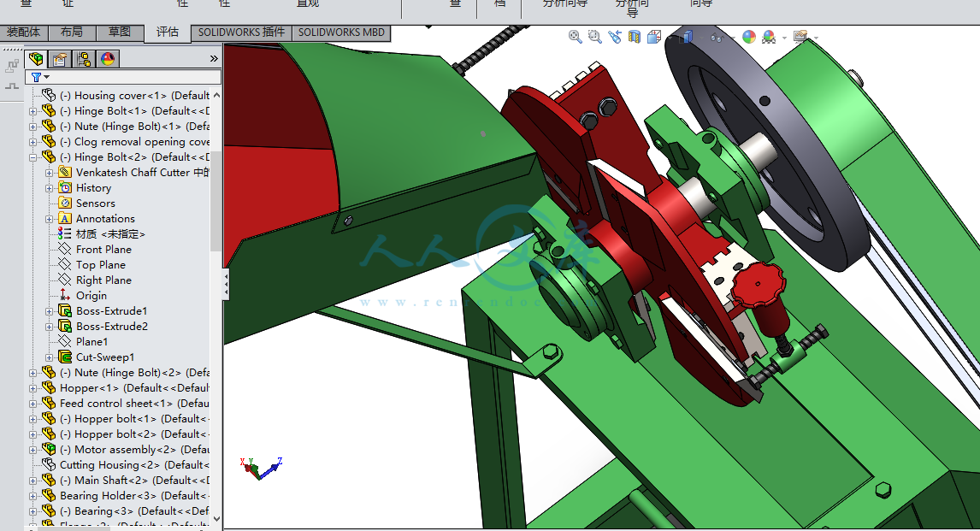Select the Bearing<3> component row
The width and height of the screenshot is (980, 531).
tap(125, 510)
